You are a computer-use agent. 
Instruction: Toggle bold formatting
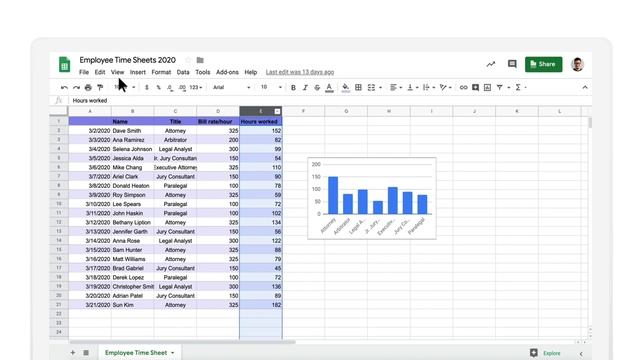pos(293,87)
